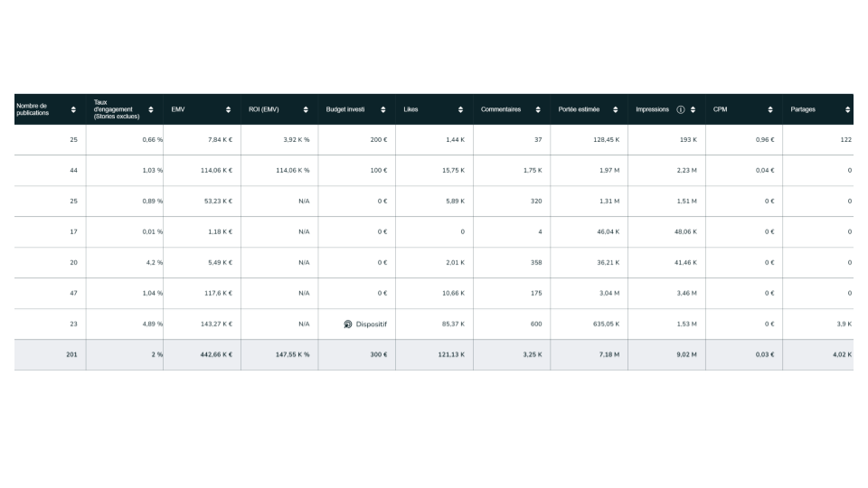Select total impressions 9,02 M

point(686,354)
